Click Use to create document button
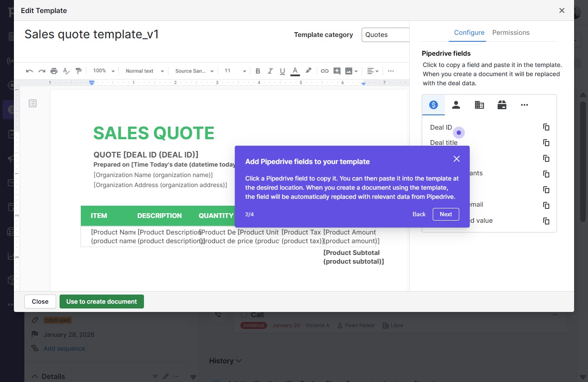Screen dimensions: 588x382 point(102,302)
